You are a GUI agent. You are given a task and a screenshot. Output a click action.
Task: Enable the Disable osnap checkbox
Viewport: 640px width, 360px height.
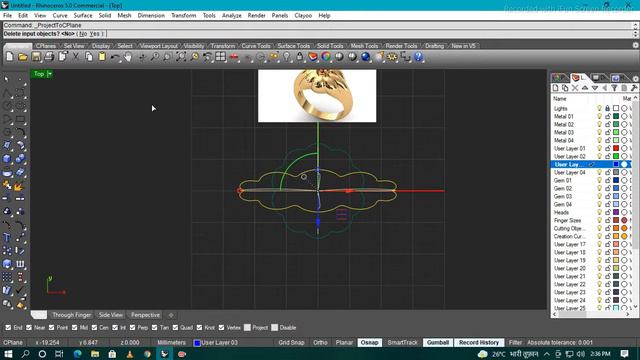pos(275,327)
